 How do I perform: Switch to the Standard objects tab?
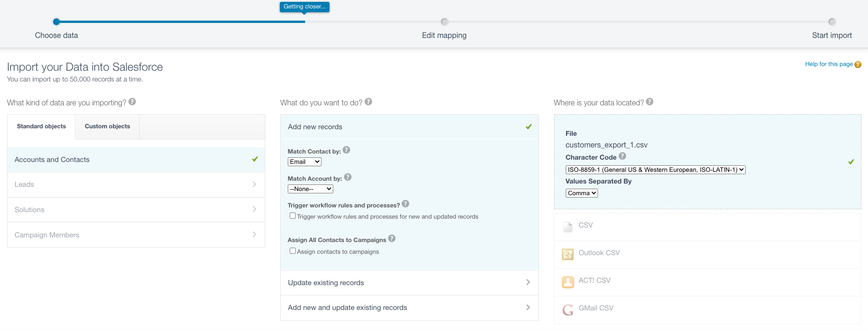pos(41,126)
